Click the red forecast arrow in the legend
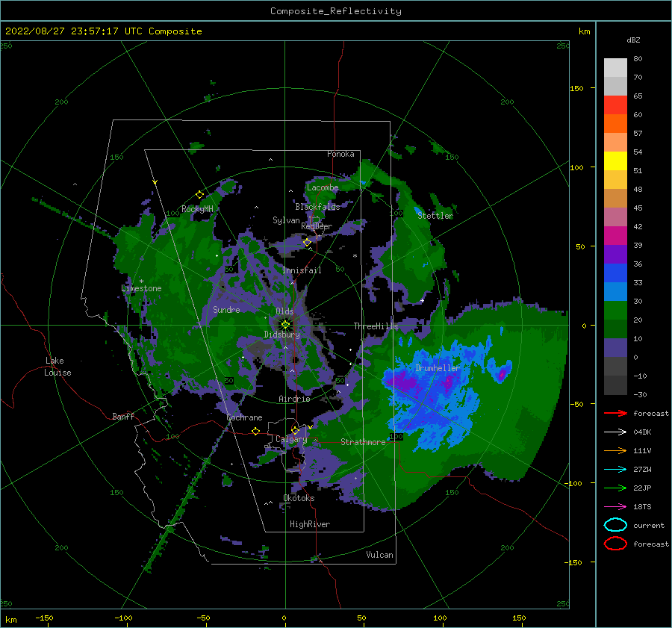Viewport: 672px width, 628px height. [615, 413]
